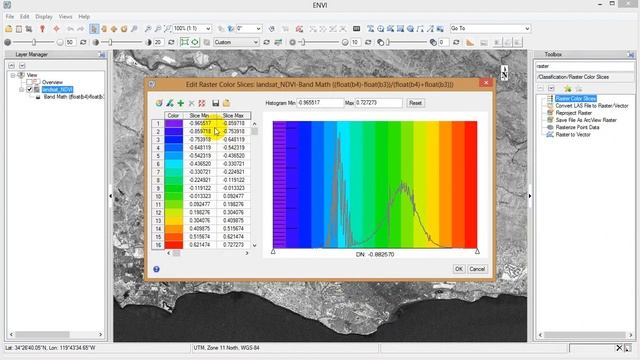The height and width of the screenshot is (360, 640).
Task: Open the File menu
Action: (10, 17)
